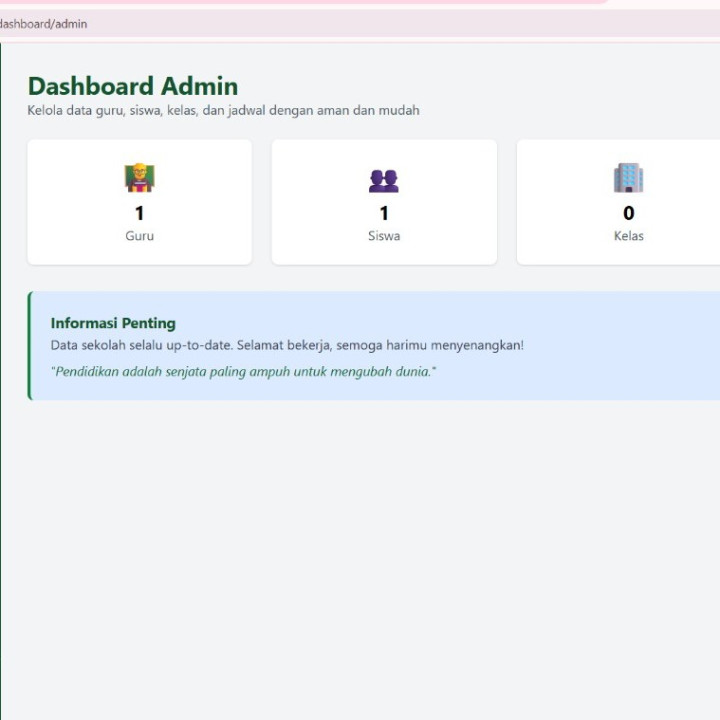Click the Siswa label text

[x=384, y=236]
